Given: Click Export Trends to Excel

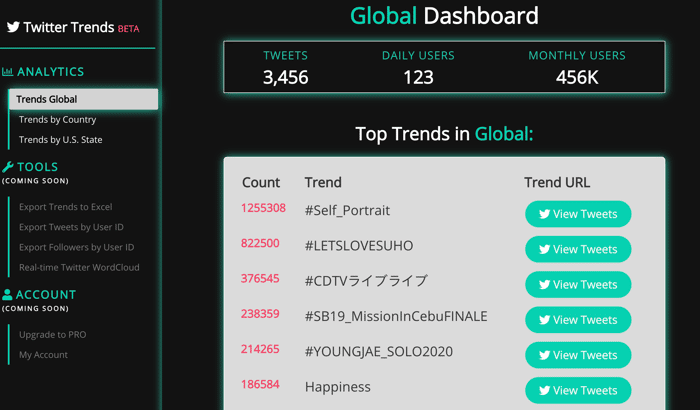Looking at the screenshot, I should coord(66,207).
